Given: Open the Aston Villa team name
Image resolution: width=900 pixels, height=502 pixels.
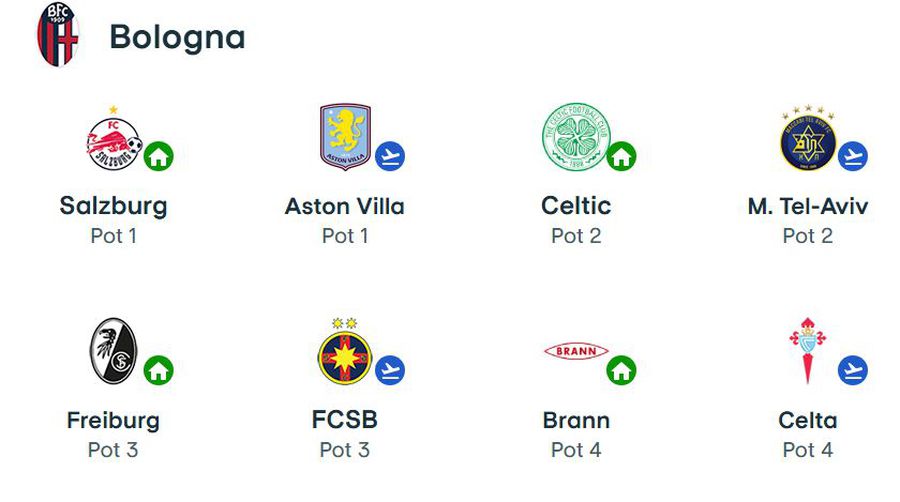Looking at the screenshot, I should coord(345,207).
